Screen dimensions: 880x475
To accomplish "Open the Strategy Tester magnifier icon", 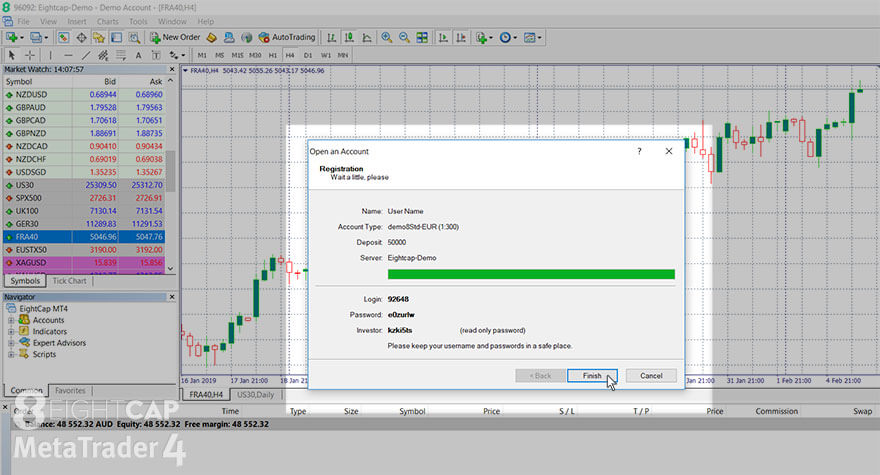I will pos(134,38).
